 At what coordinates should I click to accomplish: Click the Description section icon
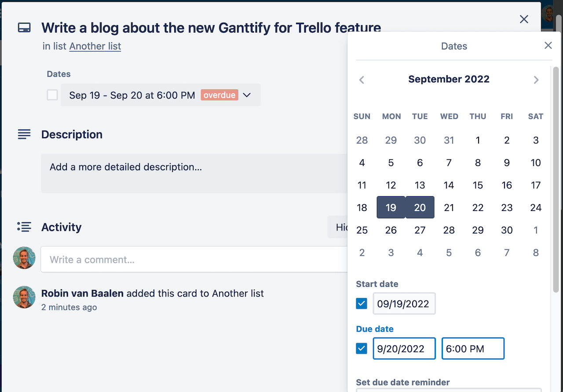pyautogui.click(x=24, y=134)
